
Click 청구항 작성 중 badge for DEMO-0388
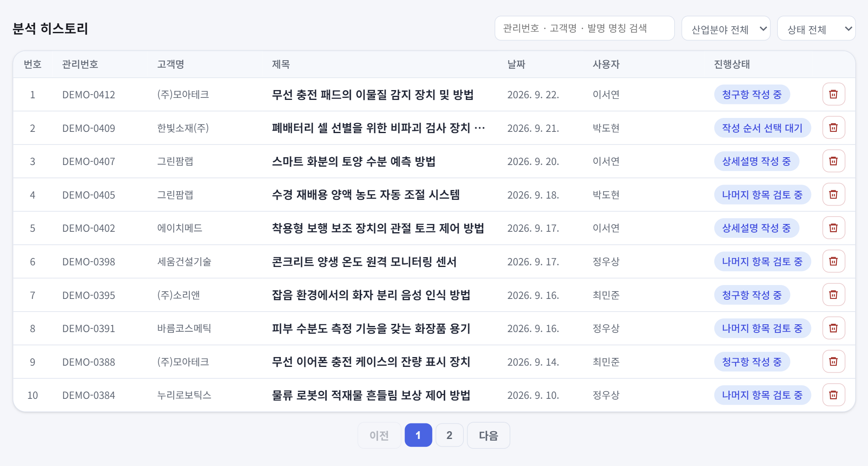tap(752, 362)
